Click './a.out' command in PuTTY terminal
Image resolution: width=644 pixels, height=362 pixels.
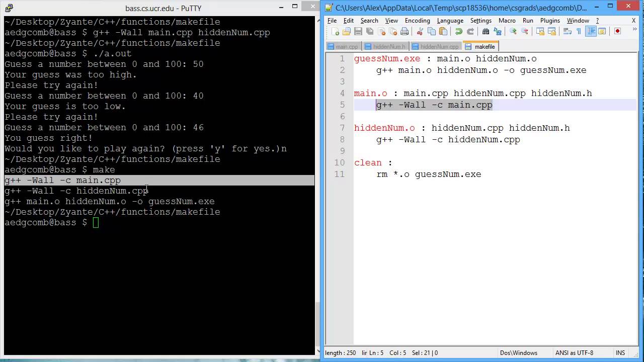point(112,54)
